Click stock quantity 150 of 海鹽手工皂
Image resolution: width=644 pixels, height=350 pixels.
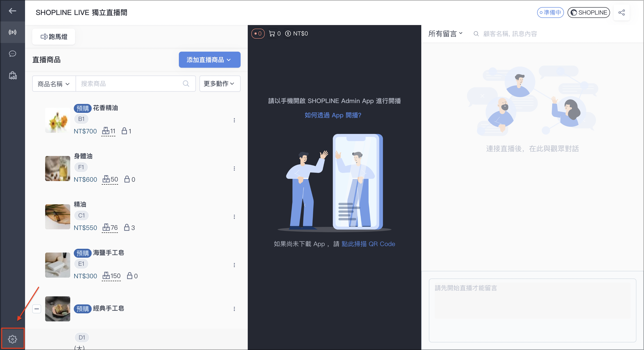point(112,276)
